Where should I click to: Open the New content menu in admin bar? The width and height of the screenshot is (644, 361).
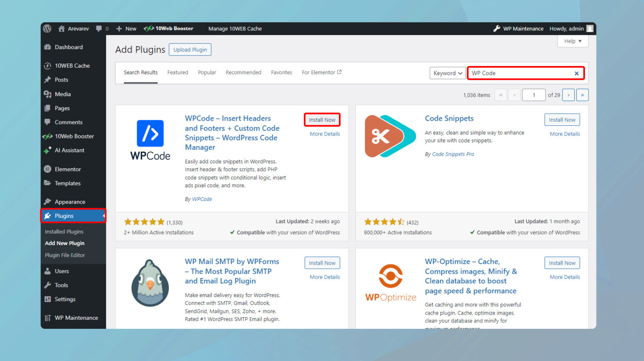[126, 29]
